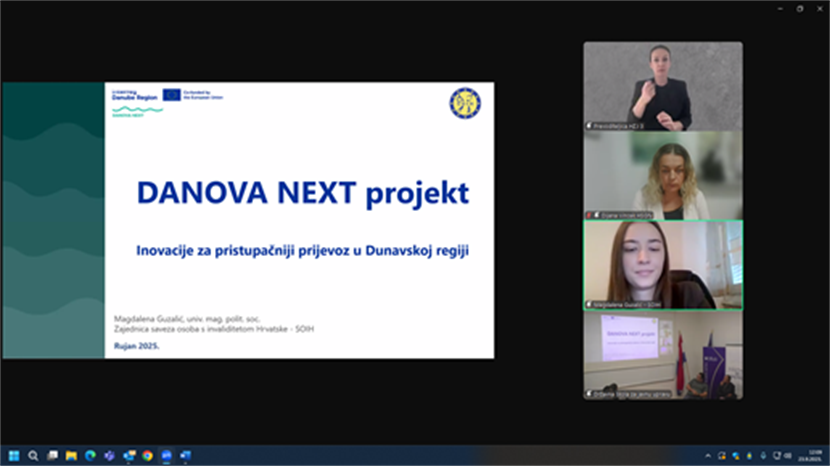Viewport: 830px width, 466px height.
Task: Close the meeting window
Action: 819,8
